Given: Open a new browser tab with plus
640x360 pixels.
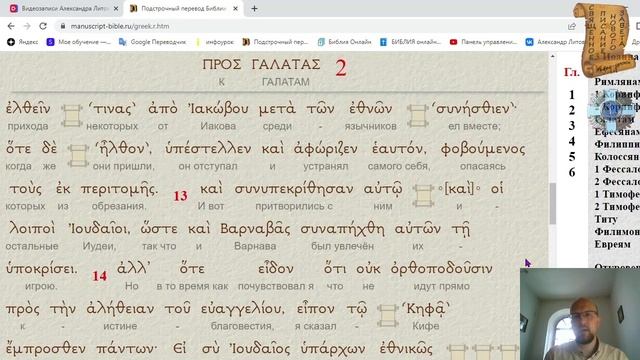Looking at the screenshot, I should 254,8.
